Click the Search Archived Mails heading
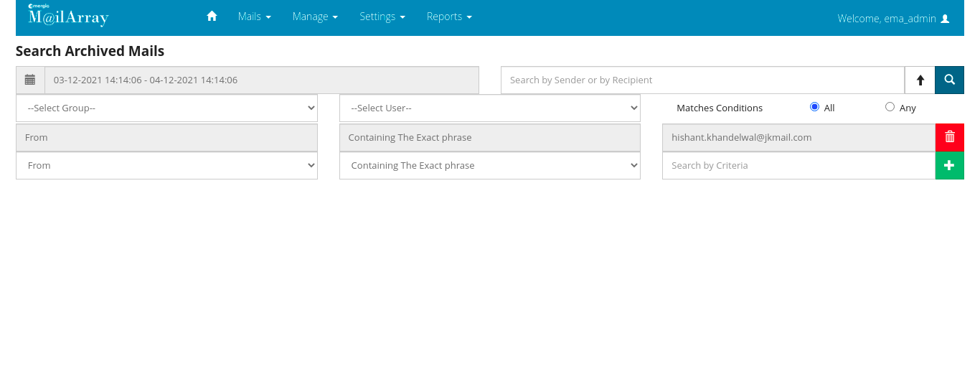This screenshot has height=387, width=980. pyautogui.click(x=90, y=52)
